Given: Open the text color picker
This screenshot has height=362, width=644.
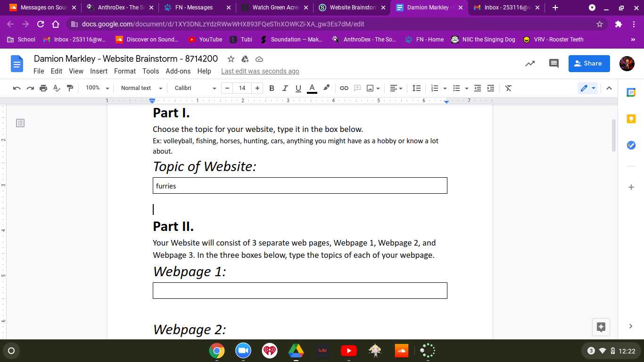Looking at the screenshot, I should tap(312, 88).
